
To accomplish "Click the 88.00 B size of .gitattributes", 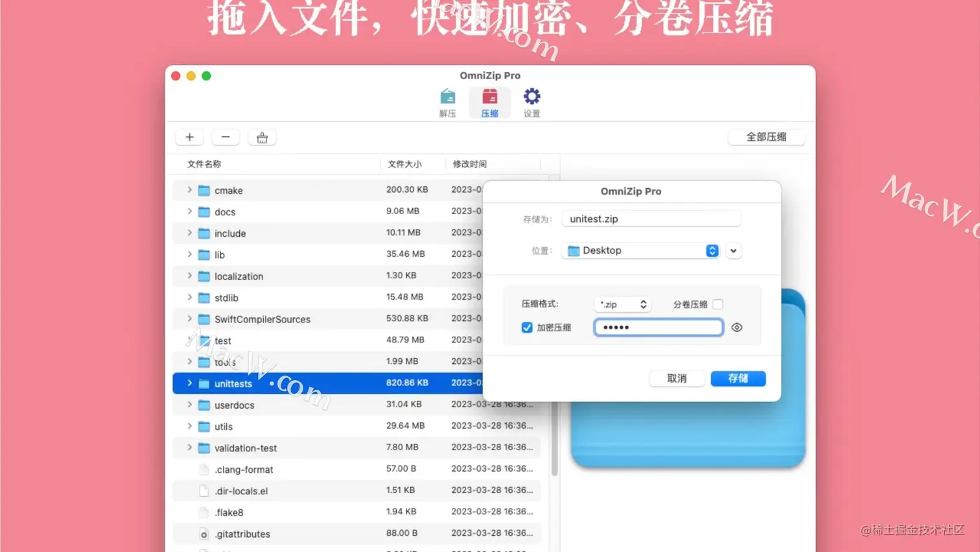I will point(402,533).
